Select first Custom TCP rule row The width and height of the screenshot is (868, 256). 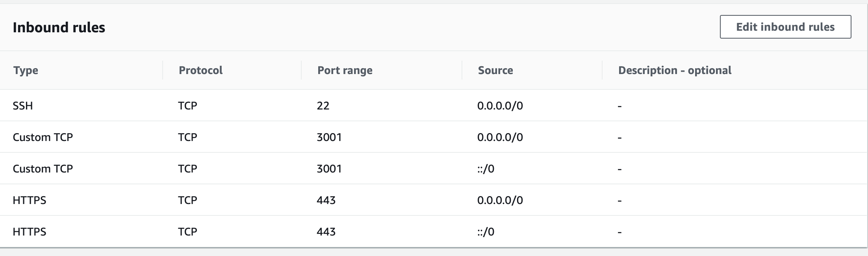pos(434,137)
